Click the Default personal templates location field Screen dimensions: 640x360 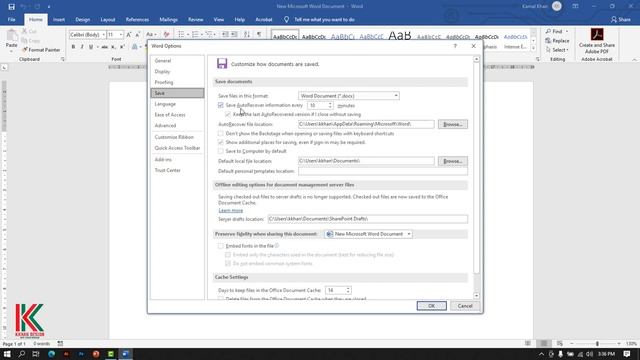tap(383, 171)
